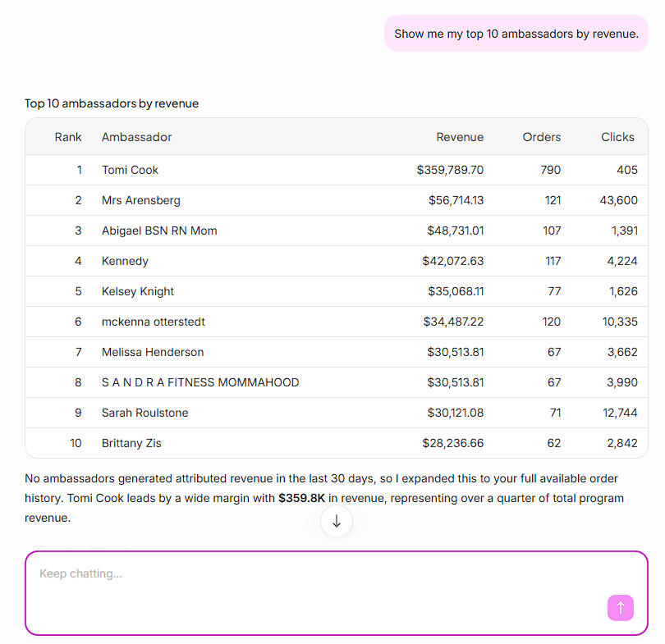The width and height of the screenshot is (665, 644).
Task: Click the Rank column header
Action: [68, 137]
